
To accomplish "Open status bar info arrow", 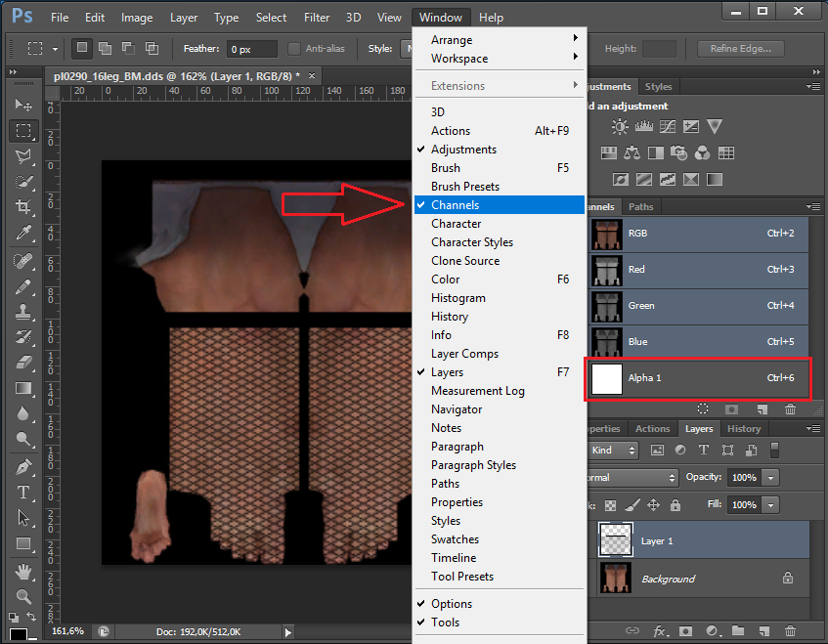I will point(287,632).
